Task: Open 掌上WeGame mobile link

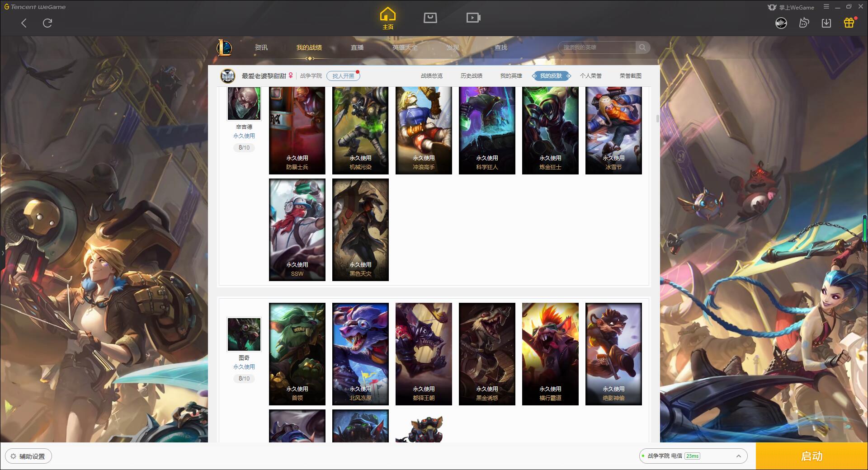Action: click(791, 7)
